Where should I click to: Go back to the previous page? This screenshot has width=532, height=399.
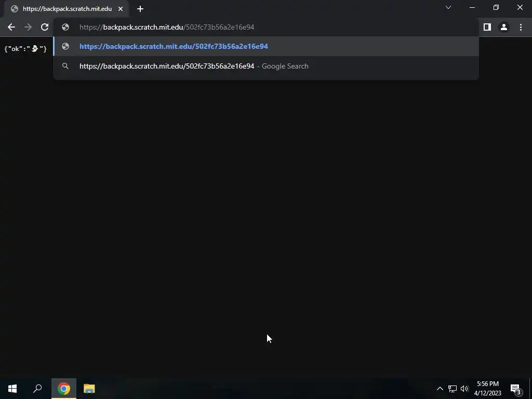coord(11,27)
